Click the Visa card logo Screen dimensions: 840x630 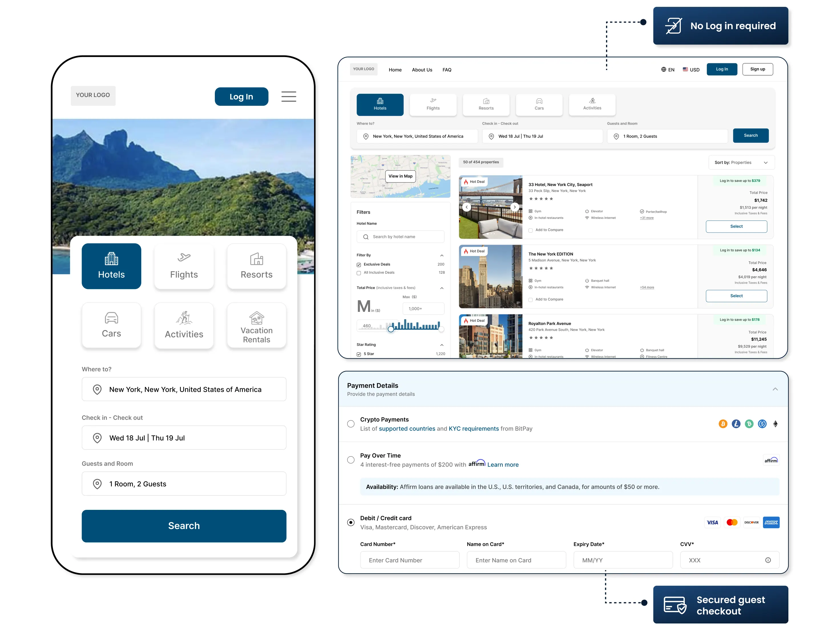(712, 522)
